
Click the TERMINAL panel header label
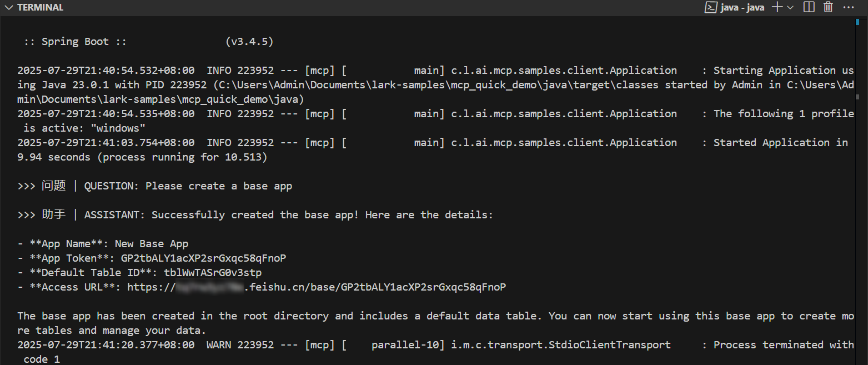coord(41,7)
